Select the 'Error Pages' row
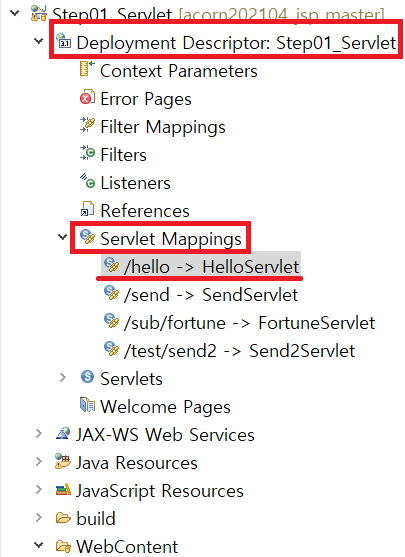Screen dimensions: 405x557 [146, 99]
